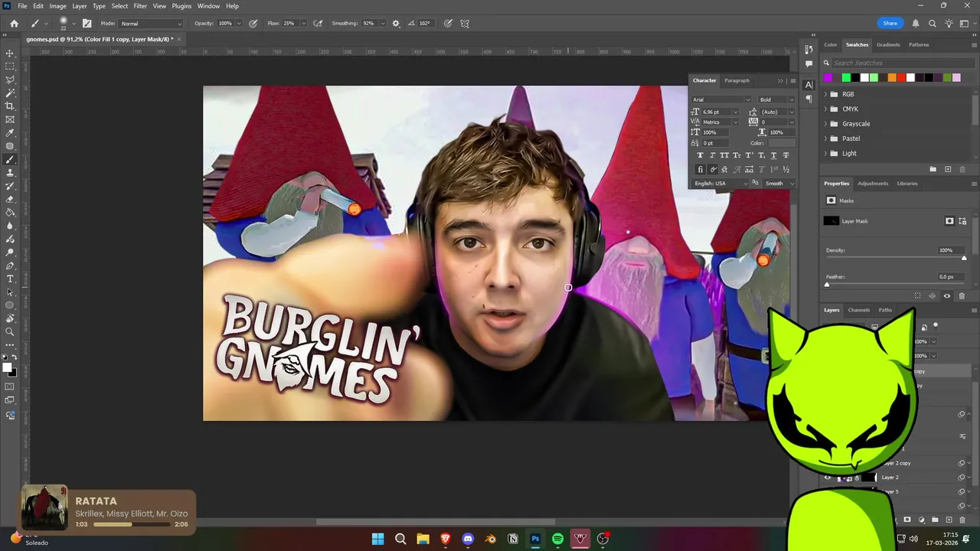Toggle pressure for opacity icon
The height and width of the screenshot is (551, 980).
coord(253,23)
